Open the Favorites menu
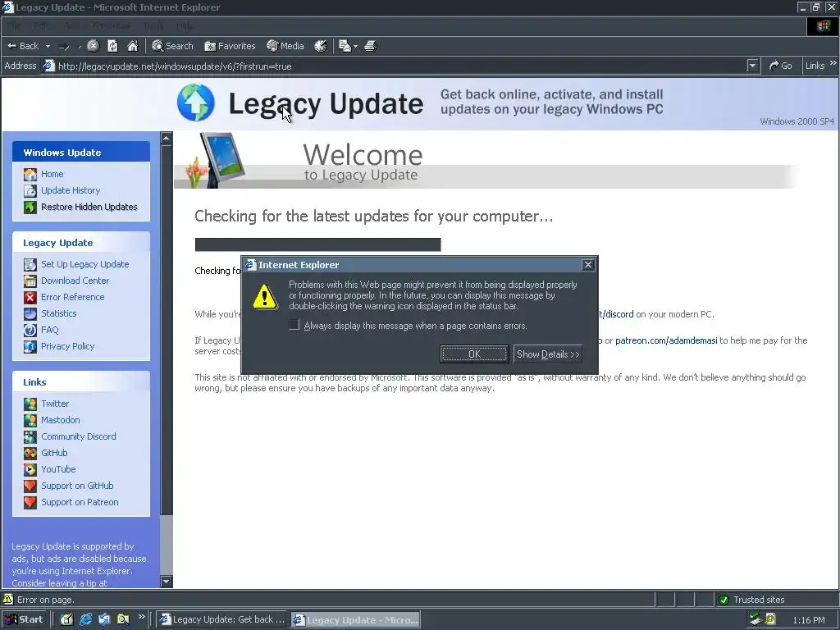This screenshot has width=840, height=630. coord(111,25)
